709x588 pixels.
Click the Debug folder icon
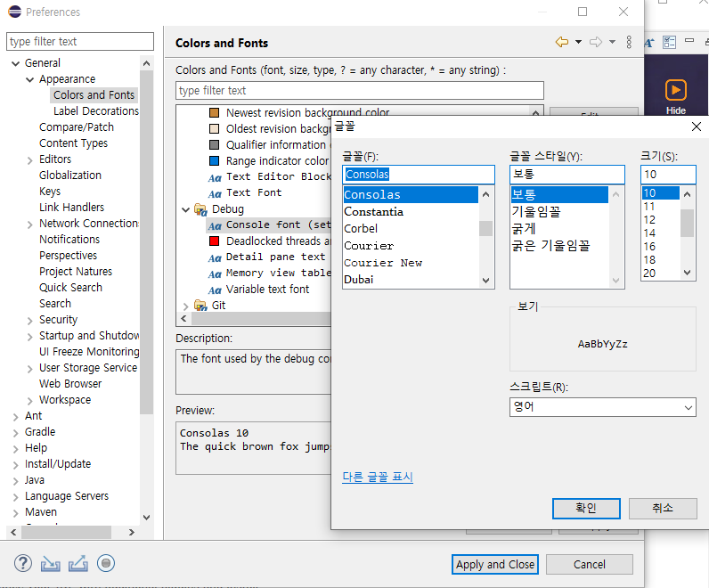(x=200, y=209)
